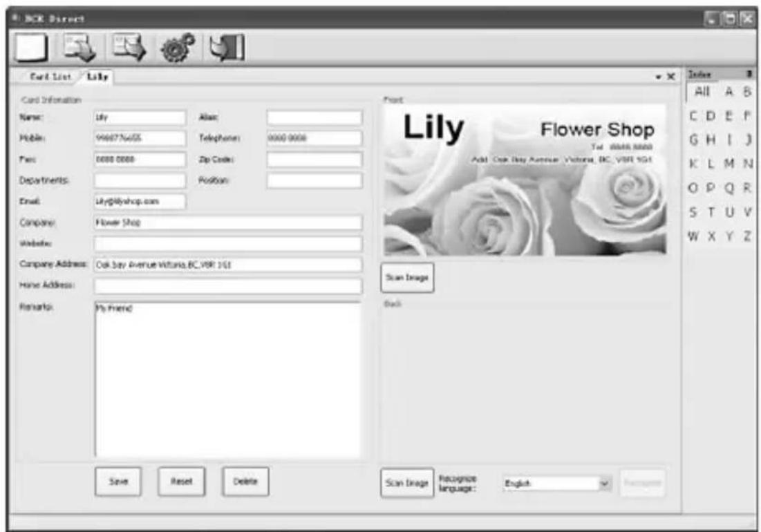Click the Zip Code input field

(314, 160)
